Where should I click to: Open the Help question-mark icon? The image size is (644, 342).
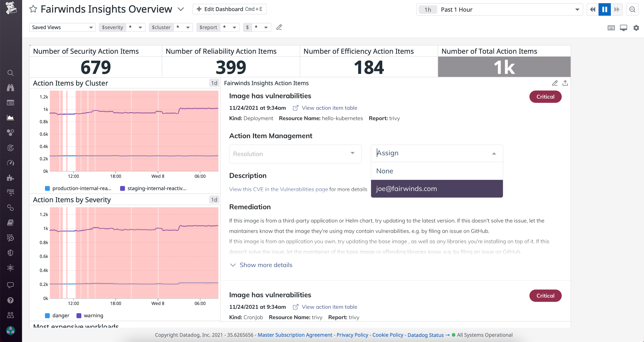click(11, 300)
